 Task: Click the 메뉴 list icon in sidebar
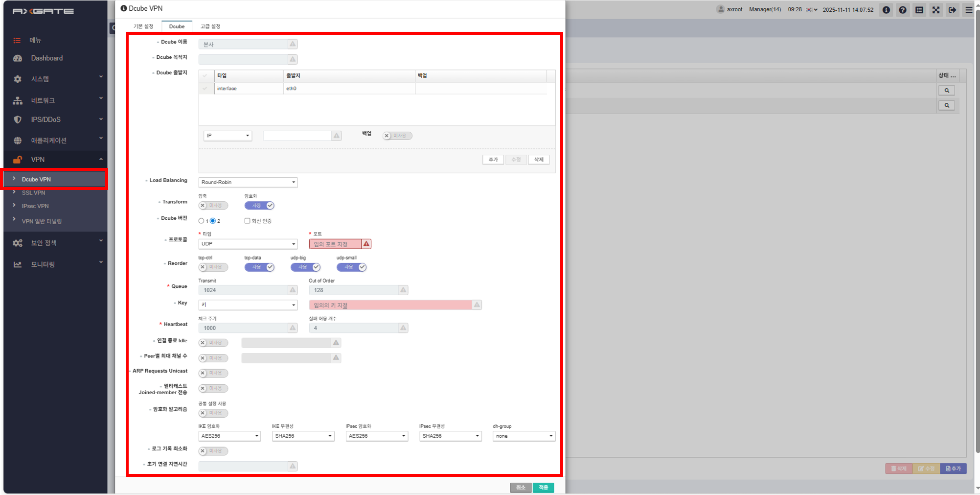(17, 40)
